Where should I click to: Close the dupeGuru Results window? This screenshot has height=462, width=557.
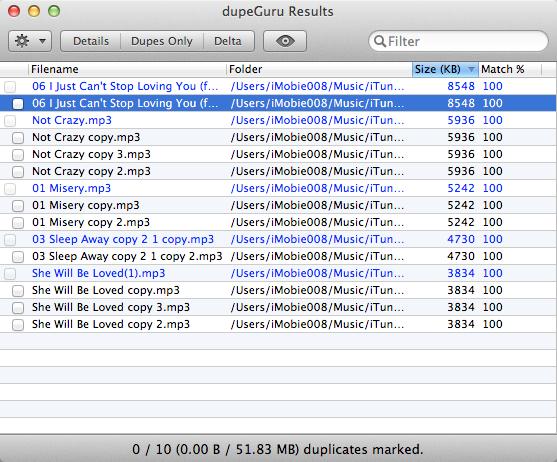click(x=14, y=11)
